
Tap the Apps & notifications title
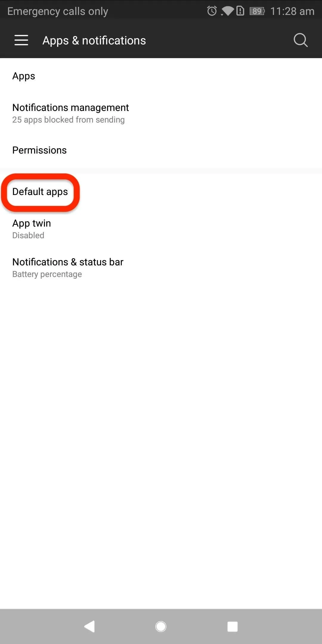94,41
